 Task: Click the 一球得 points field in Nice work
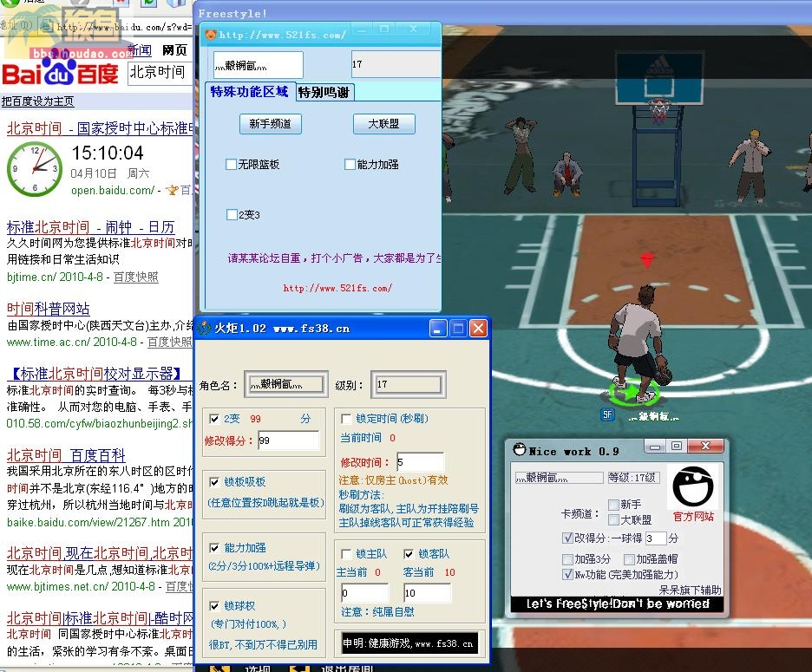click(x=655, y=538)
